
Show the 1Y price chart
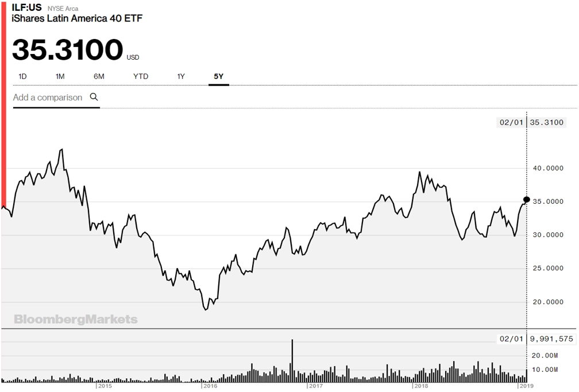point(180,76)
